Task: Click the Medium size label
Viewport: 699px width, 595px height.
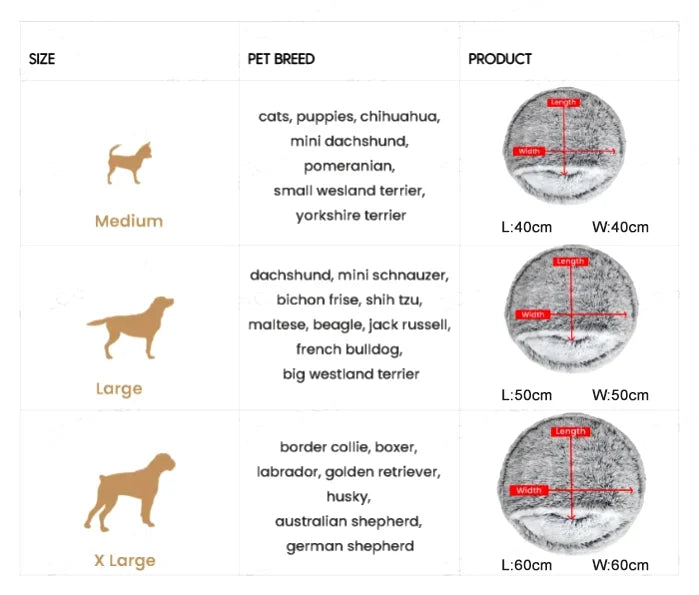Action: click(x=129, y=221)
